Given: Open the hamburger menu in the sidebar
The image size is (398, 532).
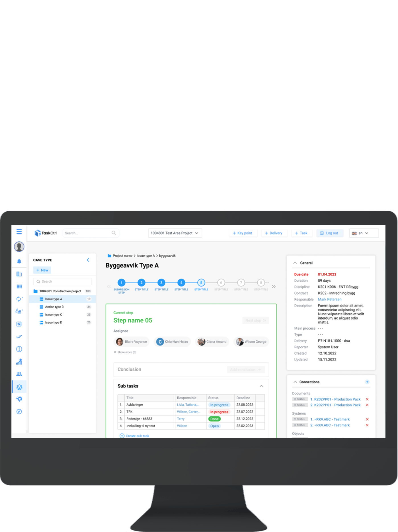Looking at the screenshot, I should (19, 232).
